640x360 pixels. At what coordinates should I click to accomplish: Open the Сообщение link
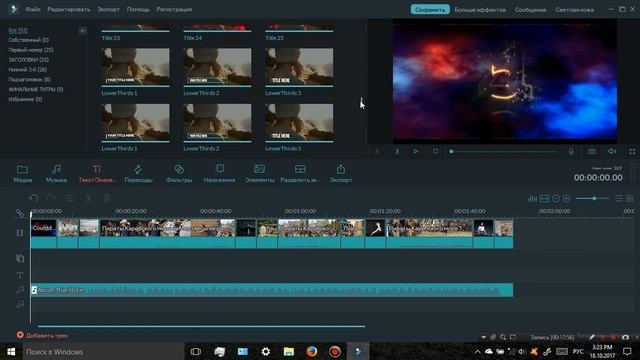coord(530,9)
